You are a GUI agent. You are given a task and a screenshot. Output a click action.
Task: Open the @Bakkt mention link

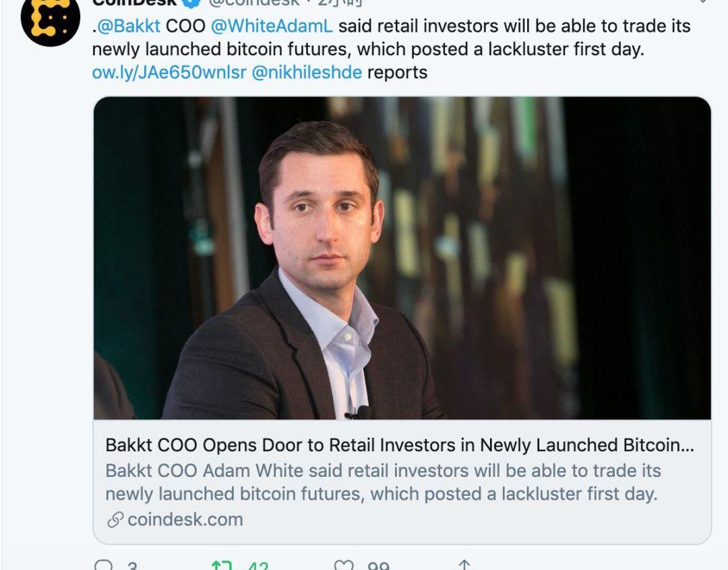tap(129, 26)
